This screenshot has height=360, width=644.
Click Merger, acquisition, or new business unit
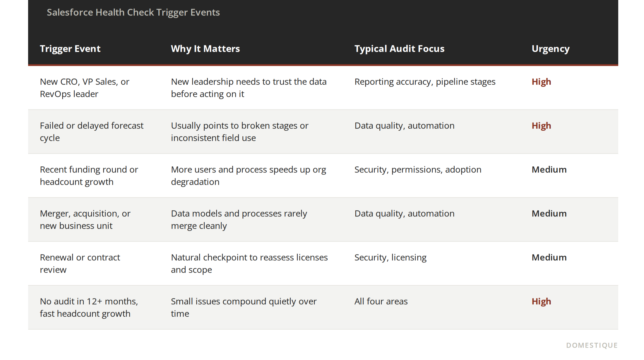click(85, 219)
